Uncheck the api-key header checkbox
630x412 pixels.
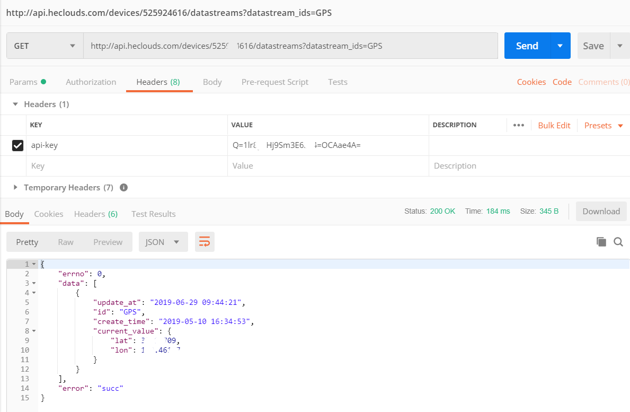coord(17,145)
